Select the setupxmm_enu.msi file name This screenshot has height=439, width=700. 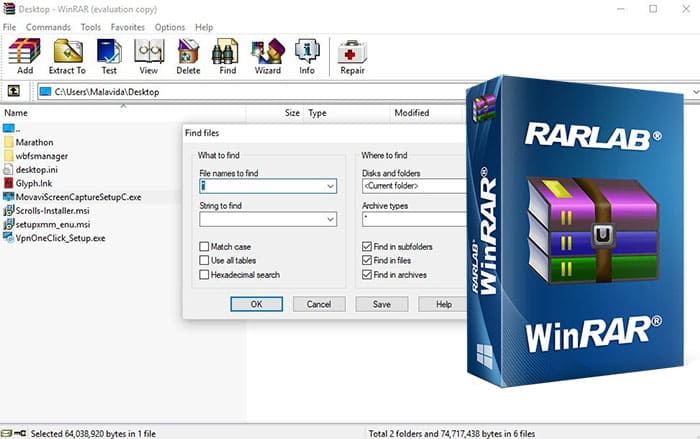point(53,225)
